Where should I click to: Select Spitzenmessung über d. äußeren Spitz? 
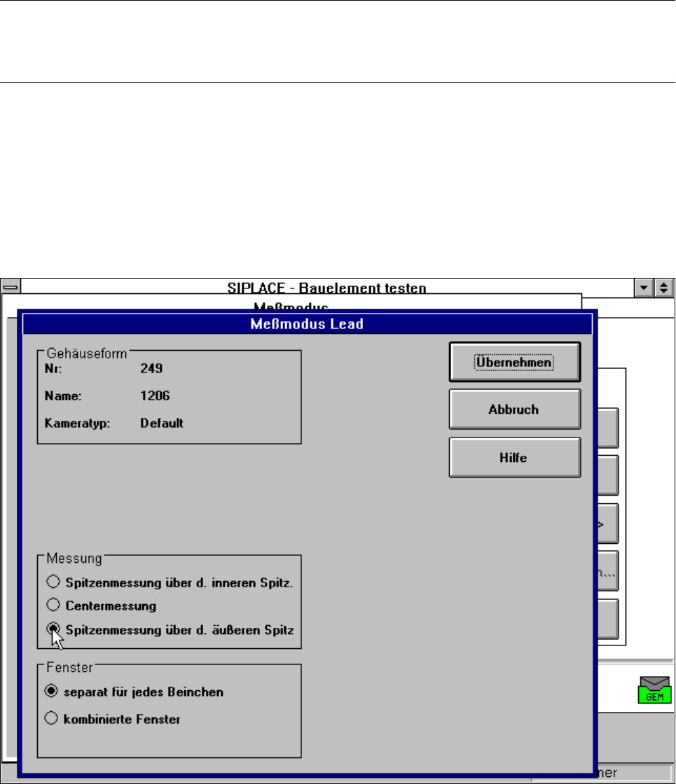click(x=170, y=629)
